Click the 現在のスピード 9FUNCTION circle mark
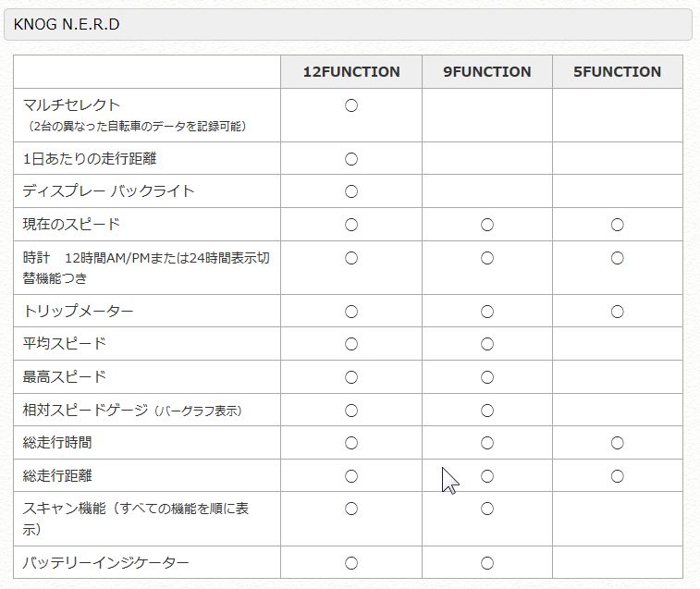The width and height of the screenshot is (700, 589). (487, 225)
